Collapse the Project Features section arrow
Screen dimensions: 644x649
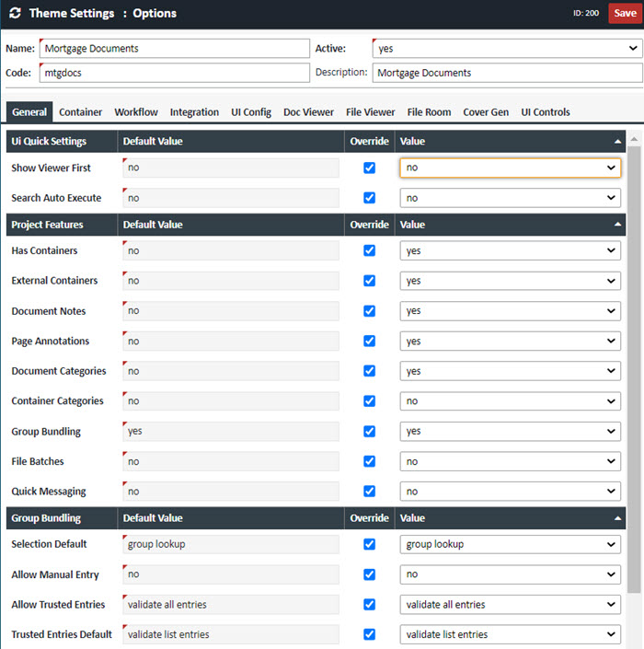click(616, 225)
